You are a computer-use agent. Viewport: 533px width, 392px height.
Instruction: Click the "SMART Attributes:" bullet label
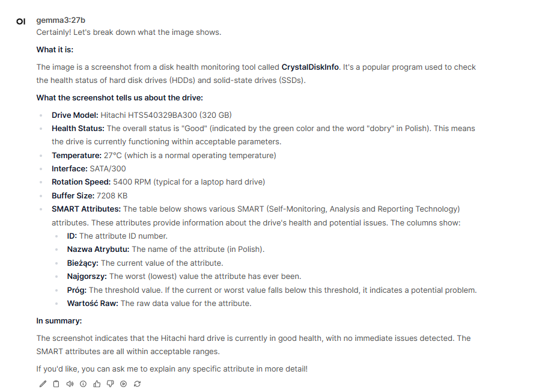[86, 209]
